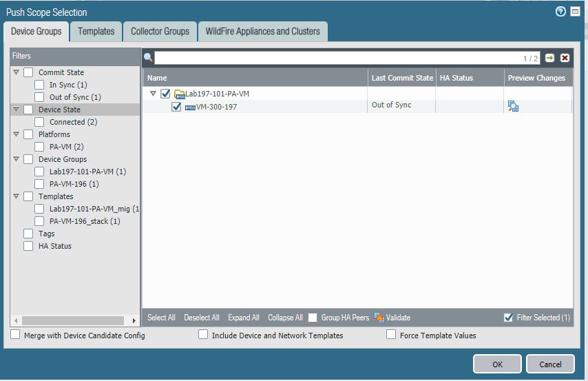The image size is (588, 381).
Task: Uncheck Filter Selected (1)
Action: (x=509, y=318)
